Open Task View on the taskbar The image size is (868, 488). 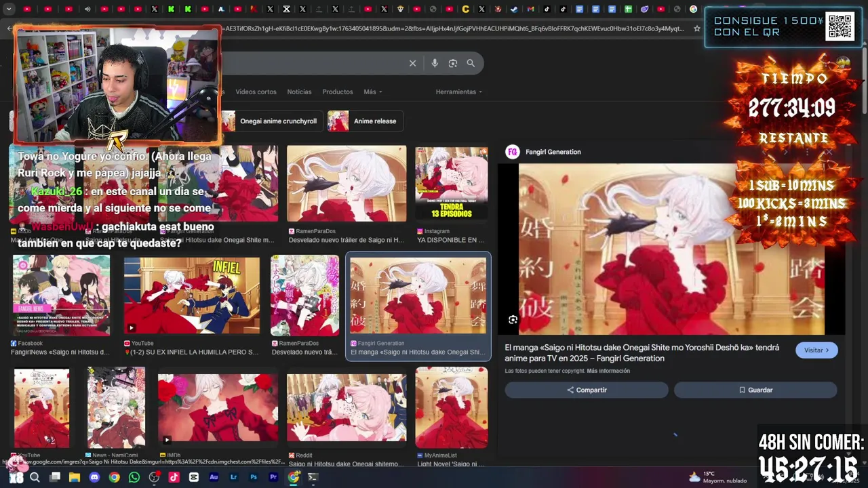click(55, 477)
